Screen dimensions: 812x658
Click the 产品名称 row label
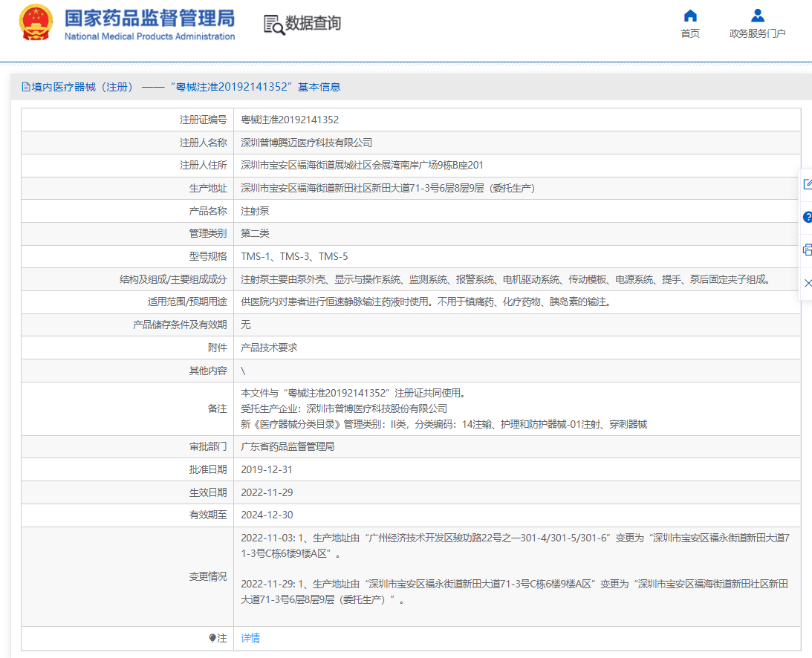click(208, 211)
